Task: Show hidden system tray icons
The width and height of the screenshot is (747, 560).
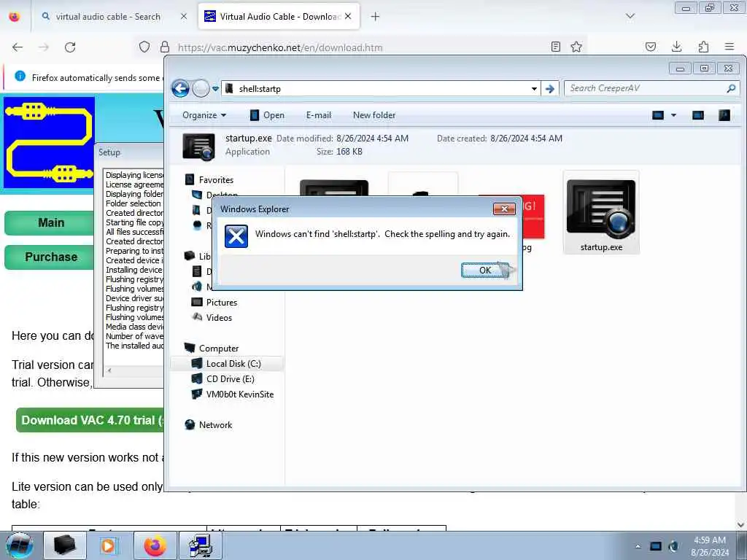Action: pos(638,546)
